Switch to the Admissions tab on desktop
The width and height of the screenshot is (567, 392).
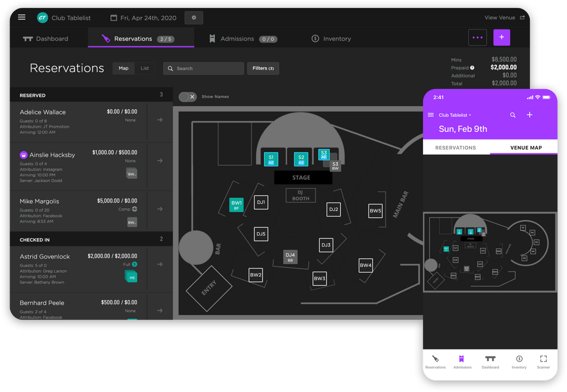243,38
